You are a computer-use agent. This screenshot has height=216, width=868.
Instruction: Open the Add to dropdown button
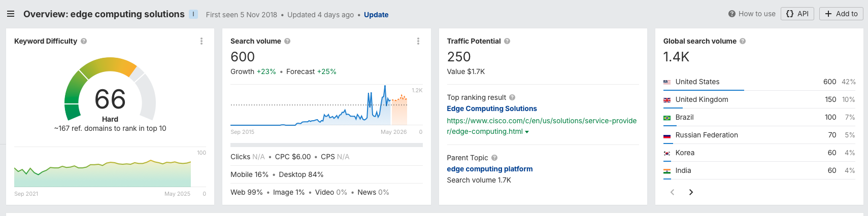coord(841,14)
